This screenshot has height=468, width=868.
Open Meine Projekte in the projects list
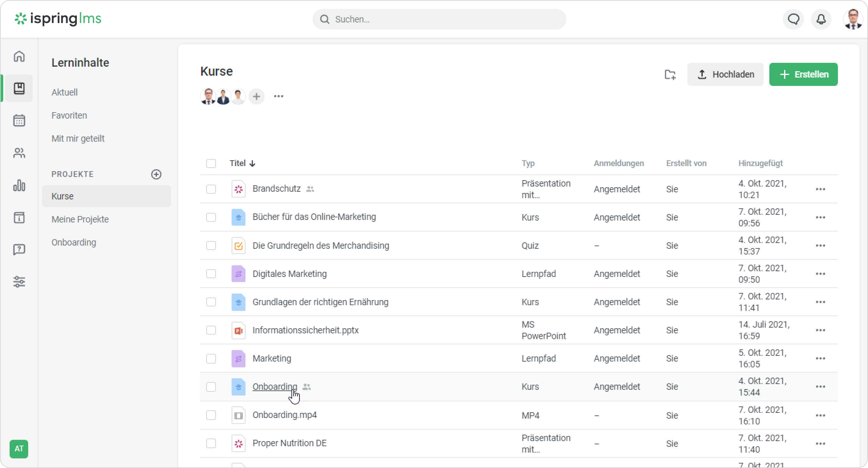tap(80, 219)
